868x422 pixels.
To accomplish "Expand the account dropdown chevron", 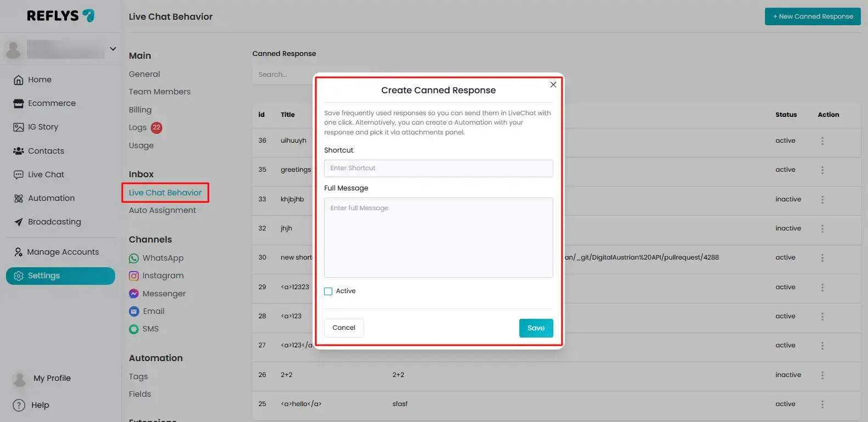I will 113,49.
